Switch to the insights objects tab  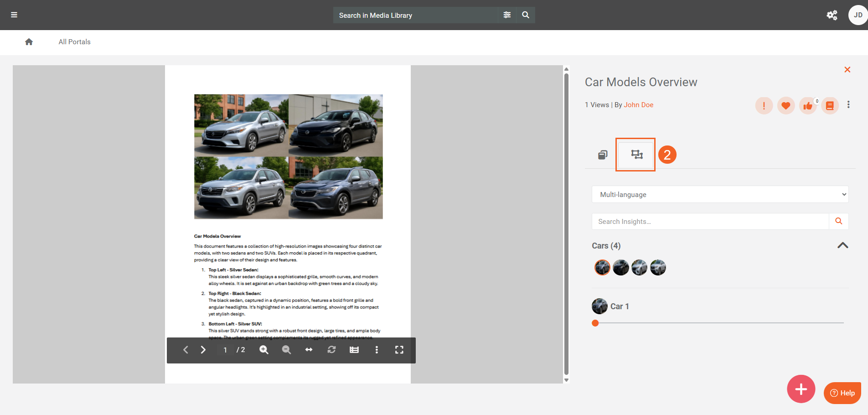[x=636, y=155]
